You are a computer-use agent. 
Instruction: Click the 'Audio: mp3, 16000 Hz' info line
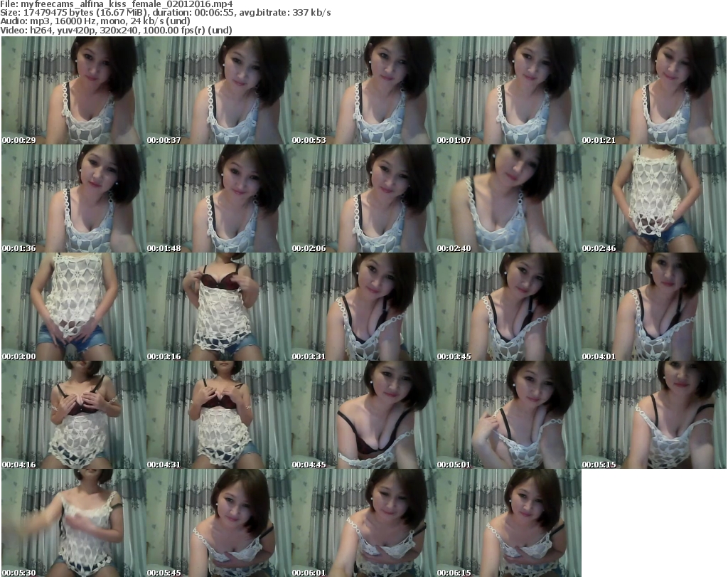pos(95,21)
